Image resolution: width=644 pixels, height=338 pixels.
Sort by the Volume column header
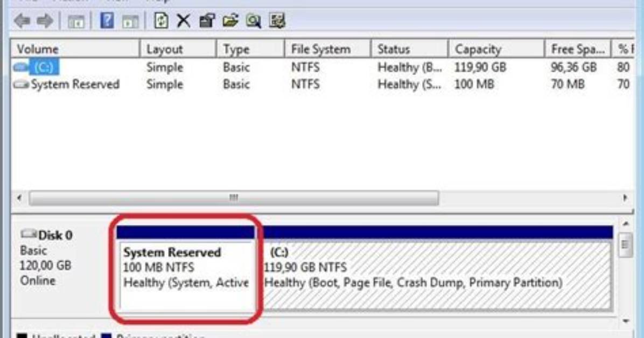[75, 50]
